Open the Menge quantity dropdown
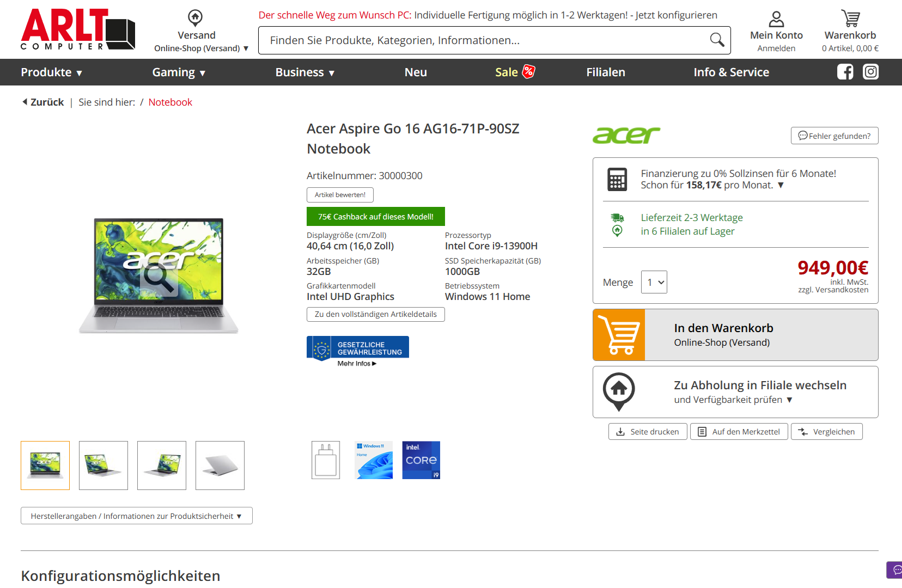The image size is (902, 588). pos(654,282)
